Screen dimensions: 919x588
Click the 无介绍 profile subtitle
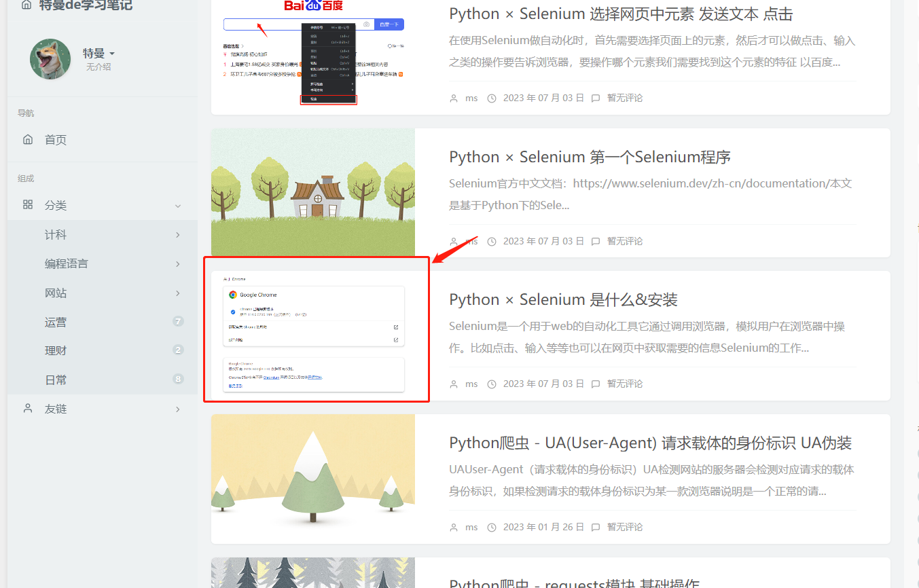click(98, 67)
